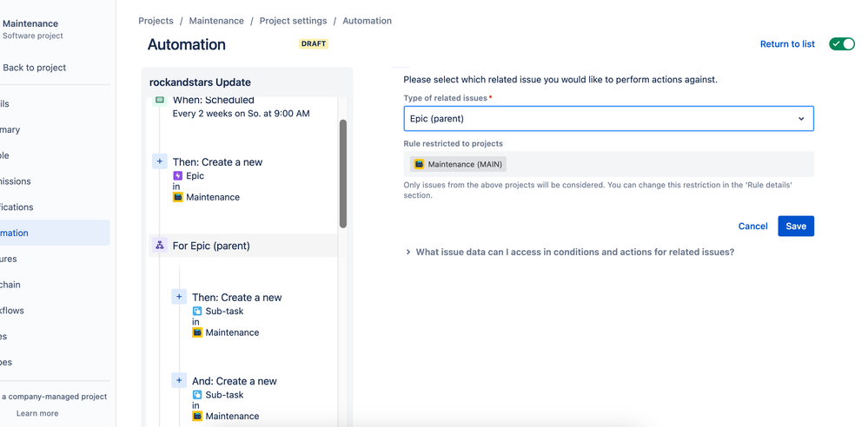Click the DRAFT status badge
This screenshot has height=427, width=868.
[x=314, y=43]
